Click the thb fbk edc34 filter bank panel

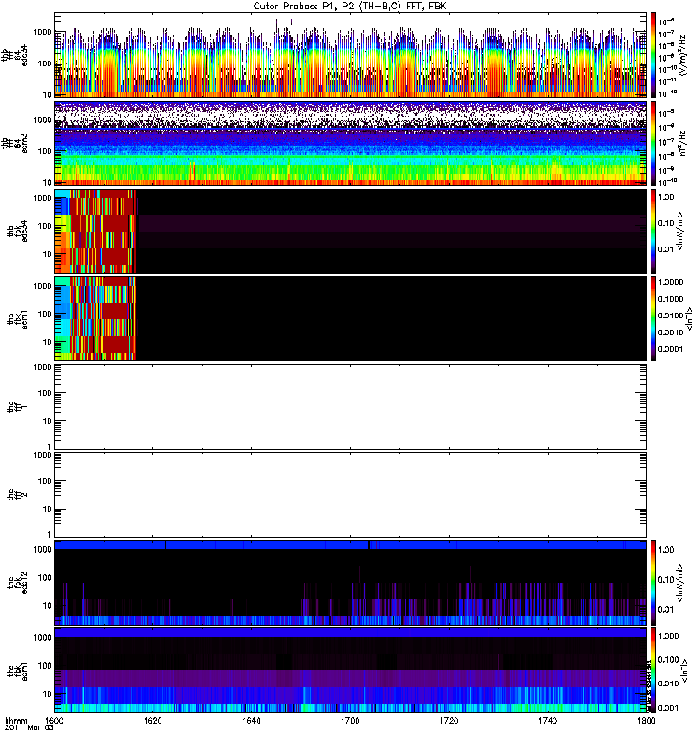(x=351, y=231)
